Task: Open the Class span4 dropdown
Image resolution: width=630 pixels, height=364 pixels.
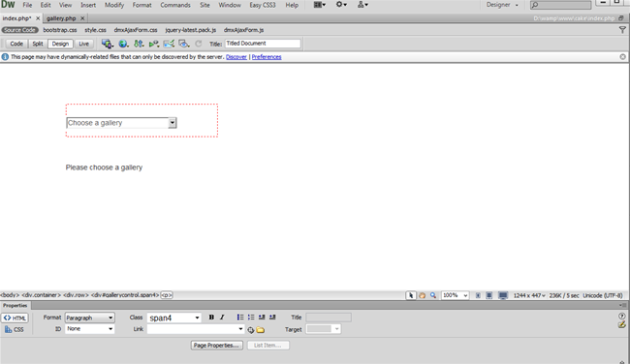Action: [x=173, y=318]
